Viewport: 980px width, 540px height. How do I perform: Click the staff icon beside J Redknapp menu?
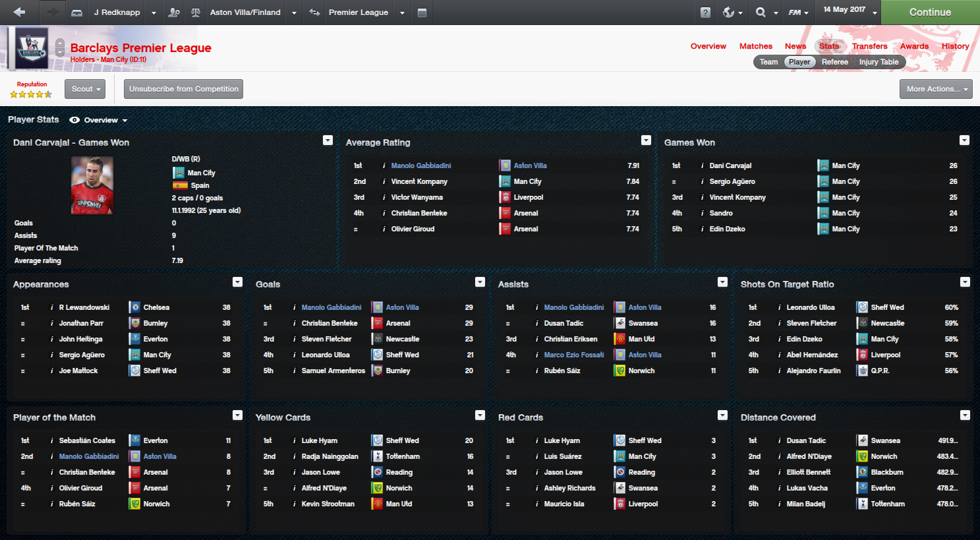coord(174,13)
